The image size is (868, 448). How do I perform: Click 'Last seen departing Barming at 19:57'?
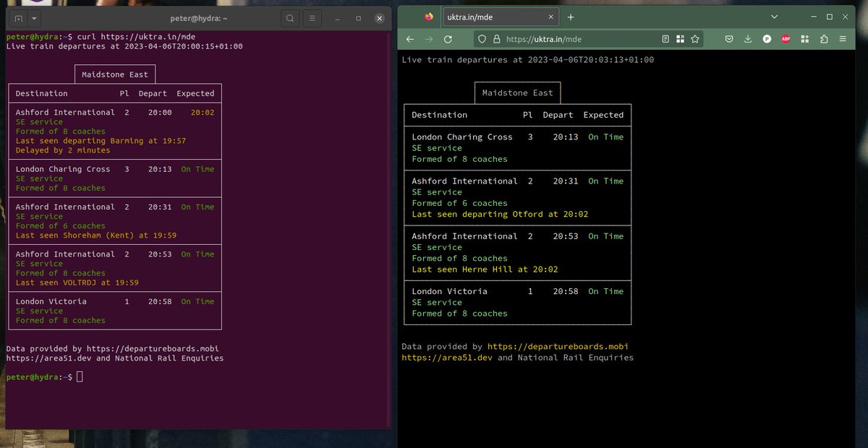coord(101,141)
